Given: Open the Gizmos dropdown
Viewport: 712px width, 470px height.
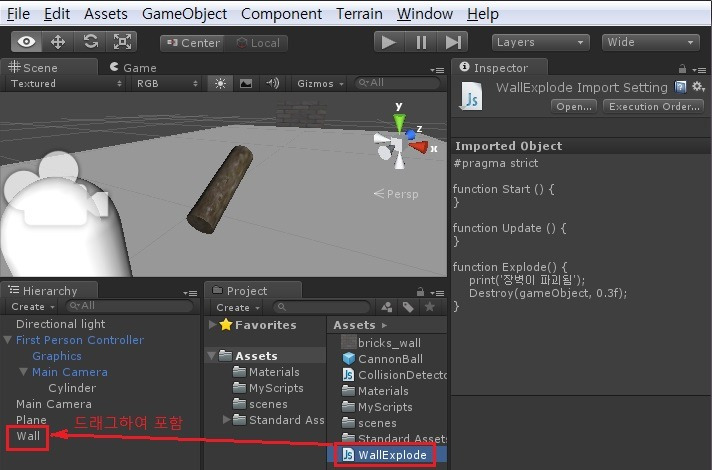Looking at the screenshot, I should 320,84.
